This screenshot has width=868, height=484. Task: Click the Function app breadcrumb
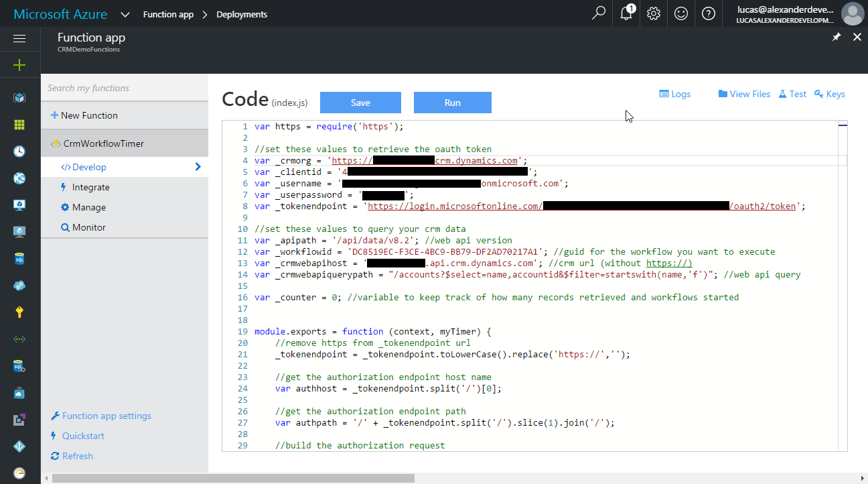point(167,14)
